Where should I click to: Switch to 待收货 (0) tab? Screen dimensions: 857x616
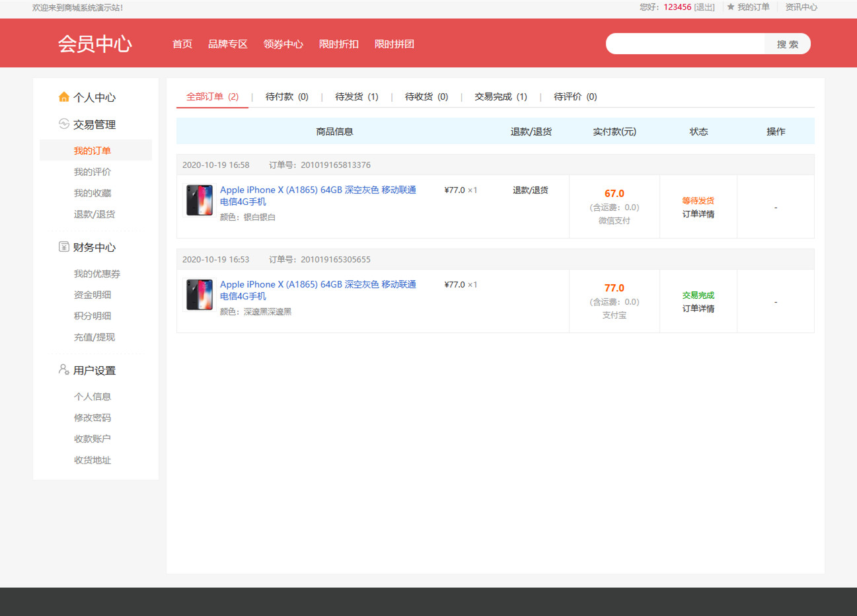tap(427, 96)
